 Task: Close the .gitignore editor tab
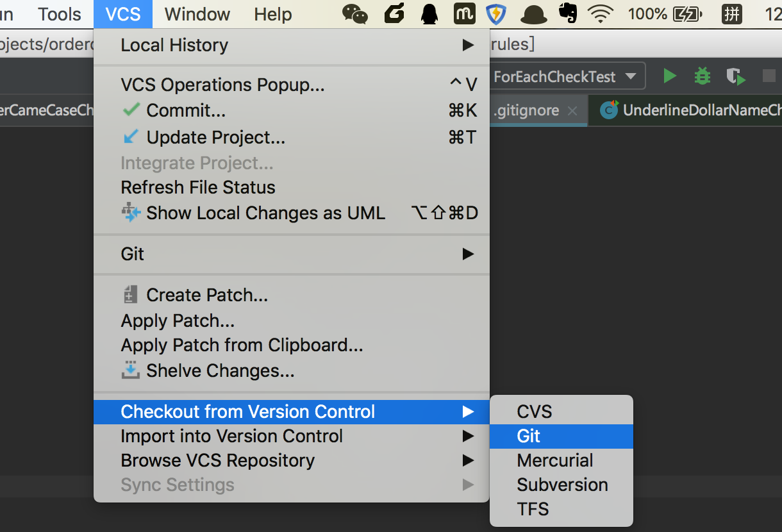(572, 111)
